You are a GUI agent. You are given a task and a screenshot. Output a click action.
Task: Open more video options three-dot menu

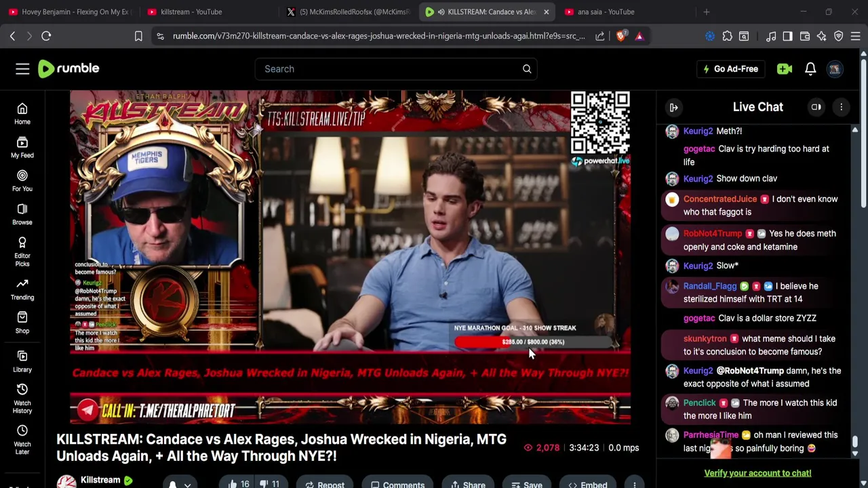634,485
